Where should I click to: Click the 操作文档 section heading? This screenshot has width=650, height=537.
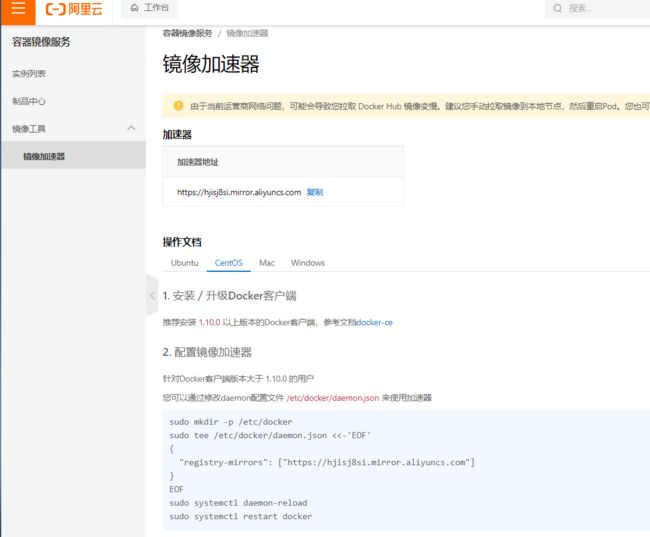(182, 242)
